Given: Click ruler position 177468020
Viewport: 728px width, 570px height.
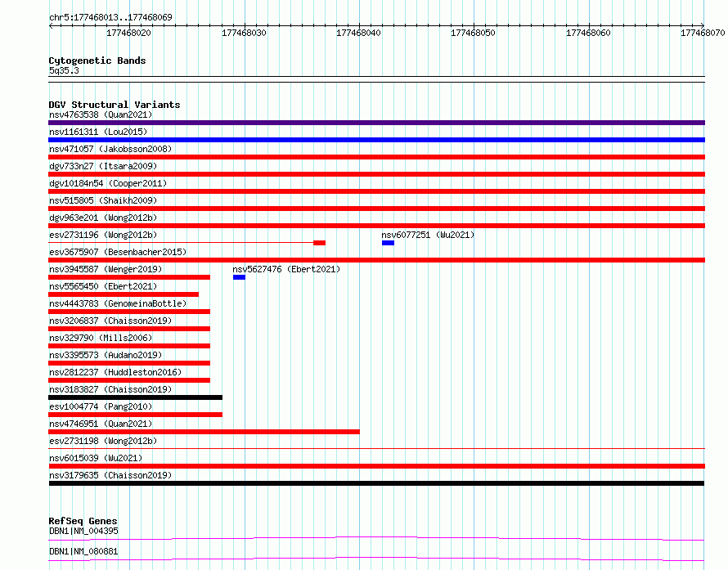Looking at the screenshot, I should [x=128, y=33].
